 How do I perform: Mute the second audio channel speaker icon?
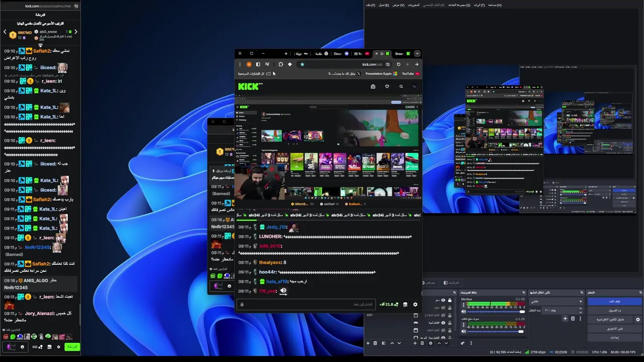coord(463,331)
